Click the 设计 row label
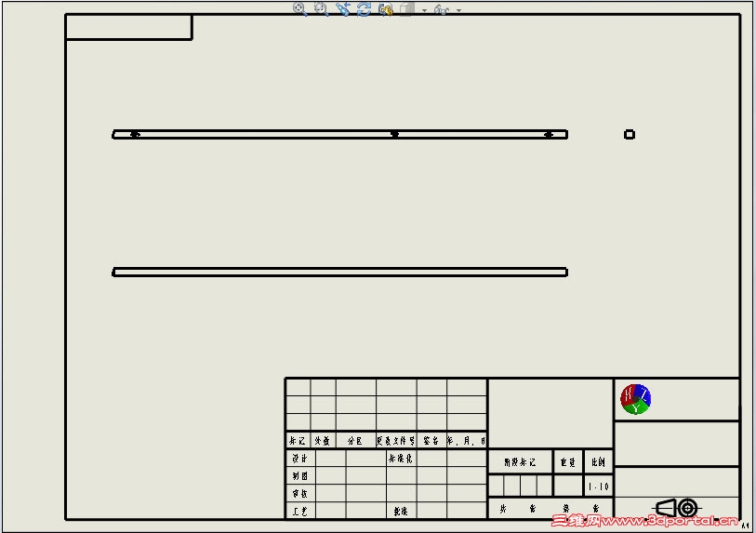The height and width of the screenshot is (533, 756). [300, 459]
